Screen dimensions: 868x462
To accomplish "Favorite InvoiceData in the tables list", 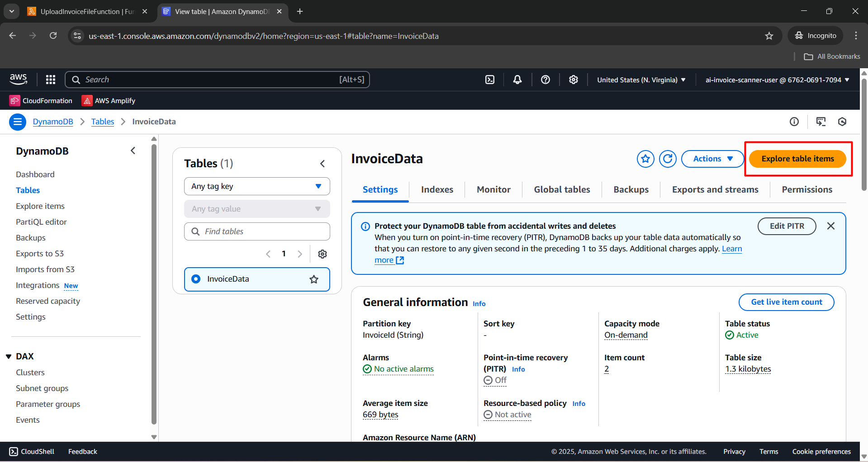I will (314, 279).
